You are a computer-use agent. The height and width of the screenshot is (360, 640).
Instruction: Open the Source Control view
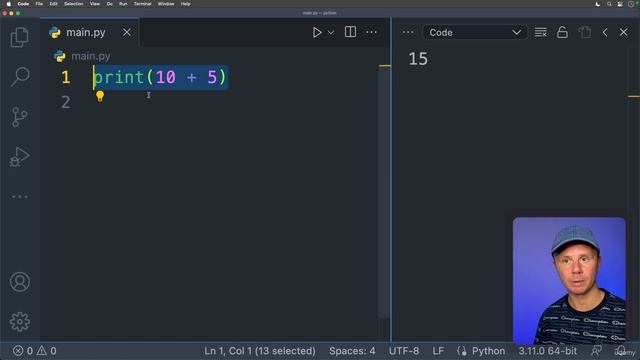(x=20, y=117)
